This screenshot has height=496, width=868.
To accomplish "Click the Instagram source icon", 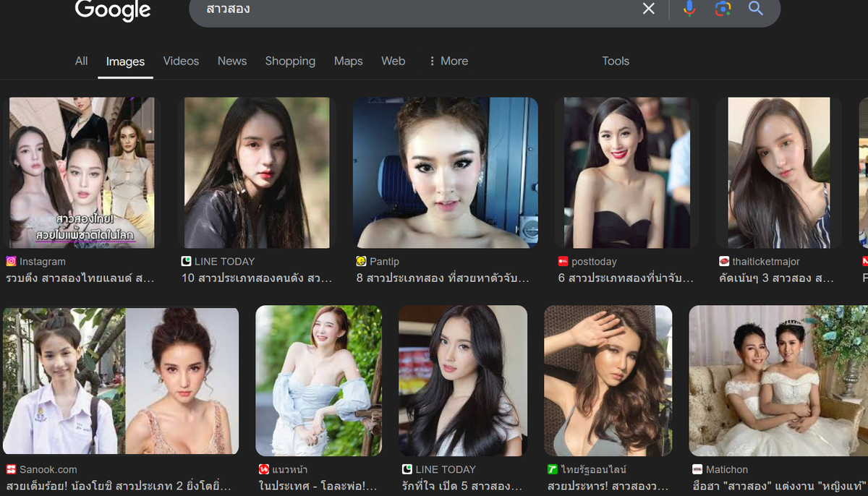I will tap(12, 261).
